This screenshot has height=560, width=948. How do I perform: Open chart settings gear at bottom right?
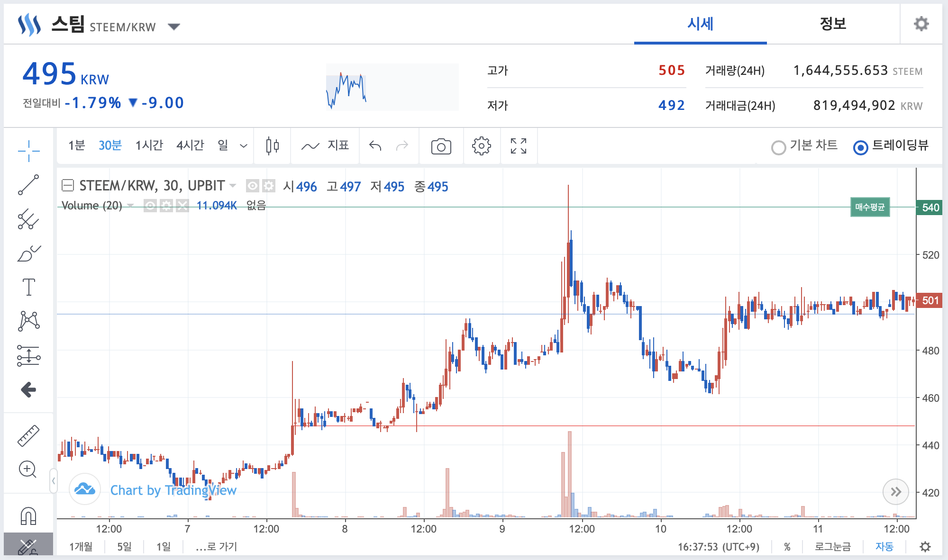click(x=925, y=547)
